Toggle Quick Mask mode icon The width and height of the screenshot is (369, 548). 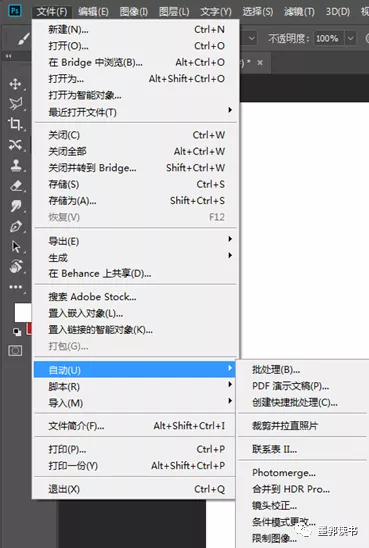pyautogui.click(x=15, y=351)
